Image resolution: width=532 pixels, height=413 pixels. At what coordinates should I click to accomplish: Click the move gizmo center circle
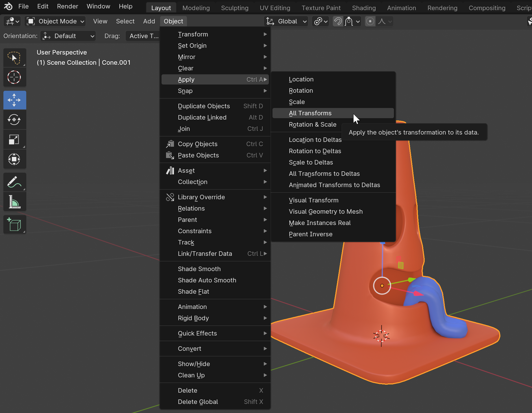click(x=382, y=286)
